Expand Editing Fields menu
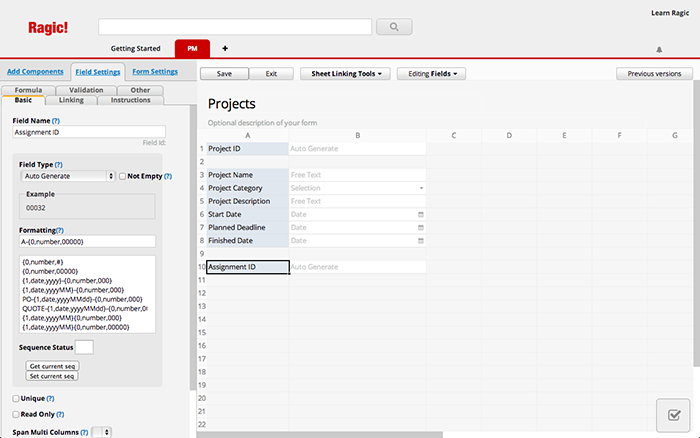The width and height of the screenshot is (700, 438). coord(431,74)
